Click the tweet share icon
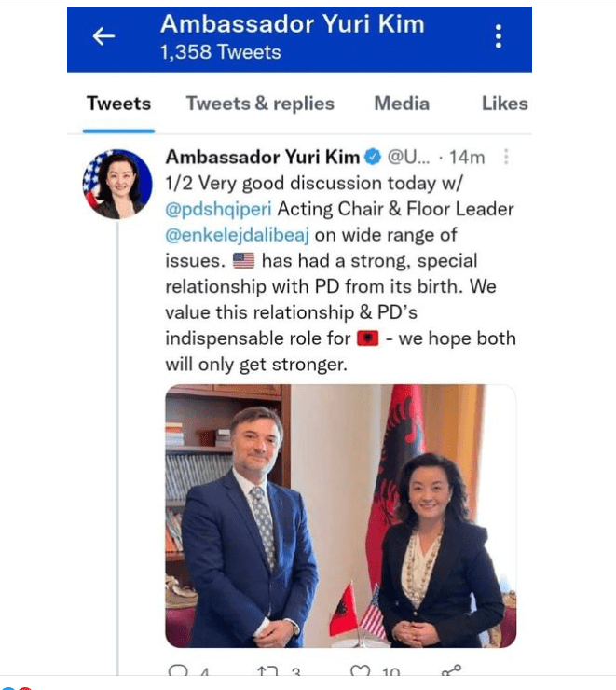This screenshot has height=690, width=616. coord(452,670)
